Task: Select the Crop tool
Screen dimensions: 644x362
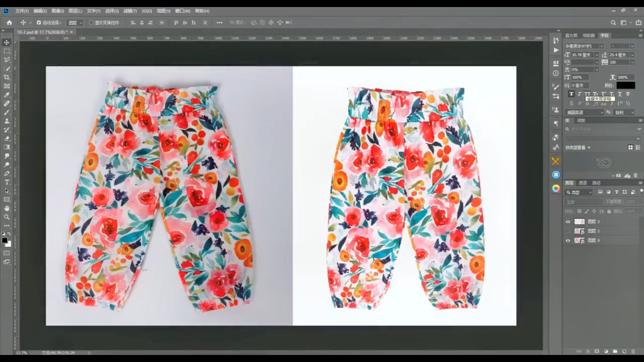Action: click(7, 77)
